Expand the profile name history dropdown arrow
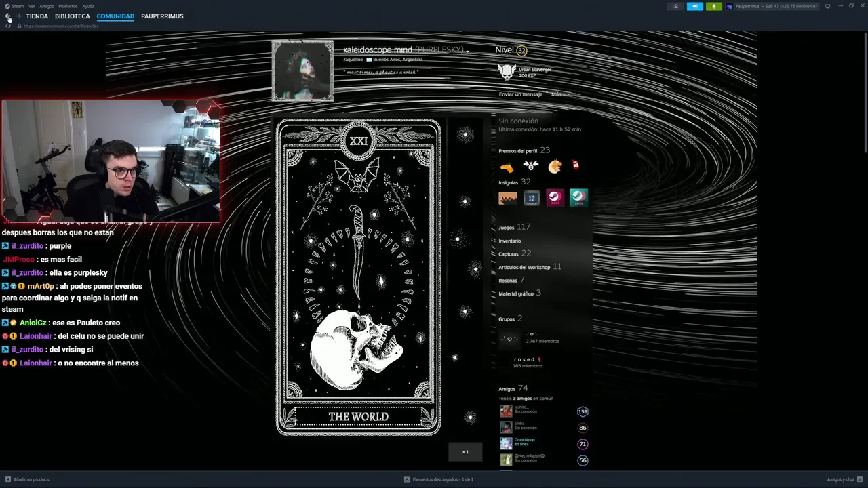Screen dimensions: 868x488 pyautogui.click(x=467, y=51)
